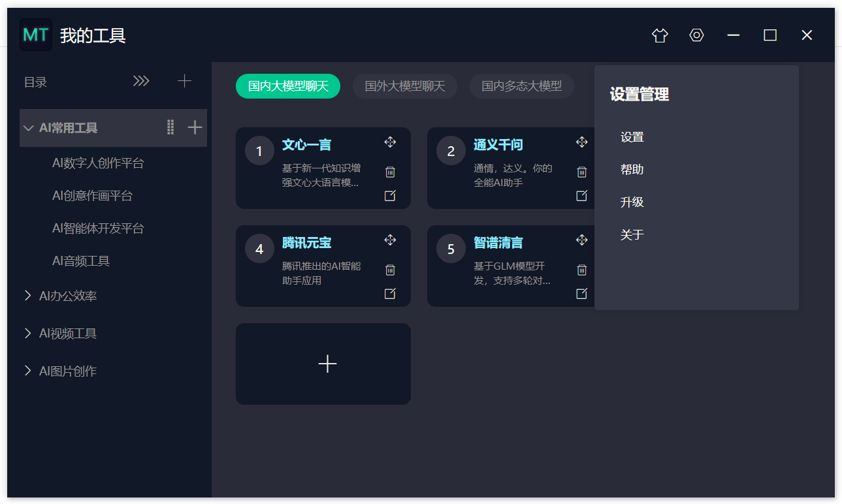Choose 关于 in the settings menu
The image size is (842, 504).
tap(632, 235)
